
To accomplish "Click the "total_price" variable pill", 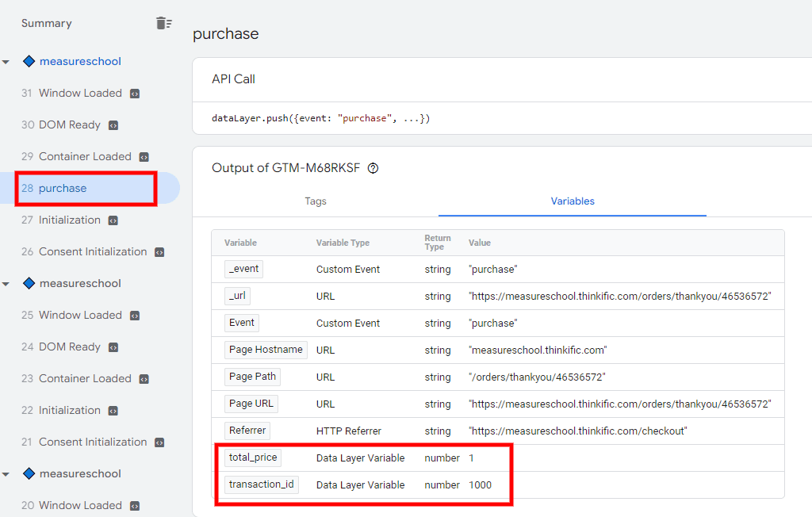I will click(252, 458).
